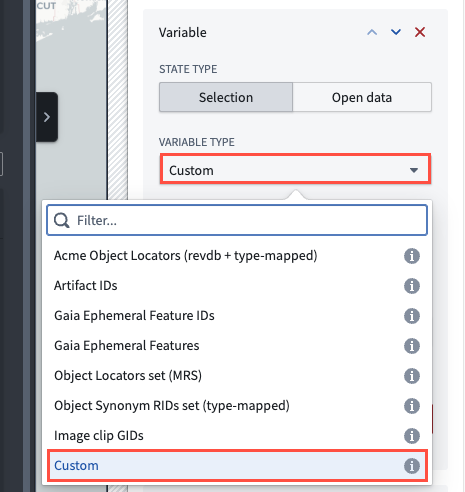The width and height of the screenshot is (465, 492).
Task: Choose Custom option in list
Action: 237,466
